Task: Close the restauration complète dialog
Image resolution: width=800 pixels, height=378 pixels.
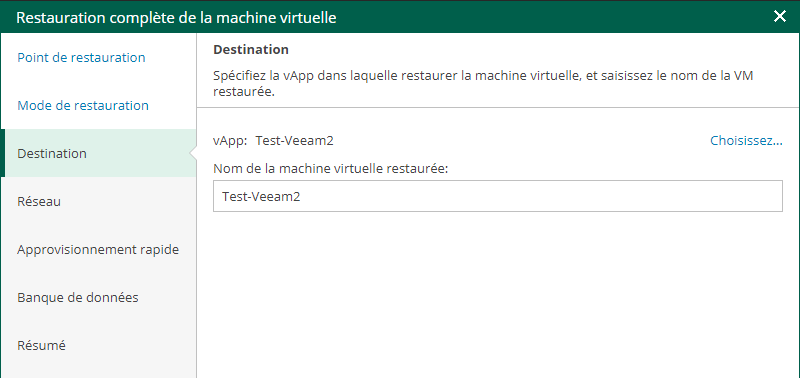Action: [780, 17]
